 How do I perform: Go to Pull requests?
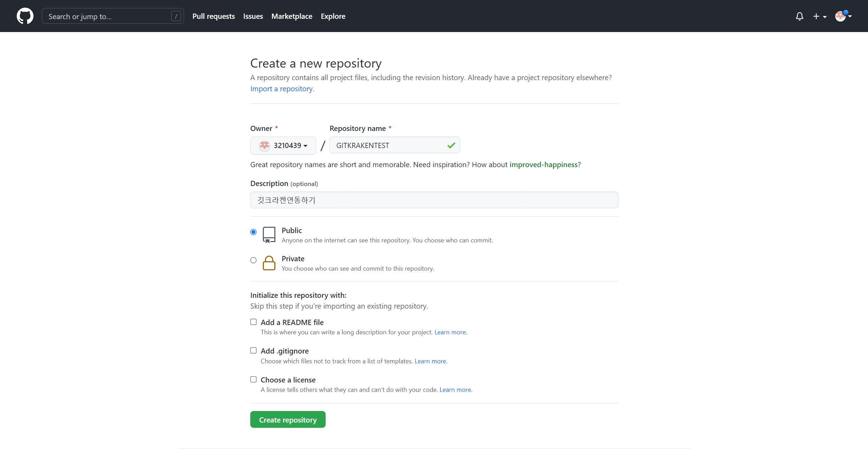tap(213, 16)
